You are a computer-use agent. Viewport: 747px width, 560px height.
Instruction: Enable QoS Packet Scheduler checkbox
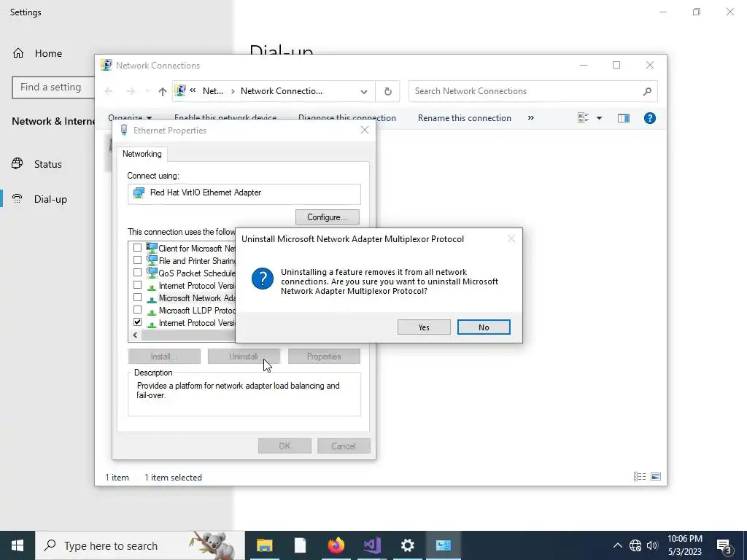tap(138, 273)
